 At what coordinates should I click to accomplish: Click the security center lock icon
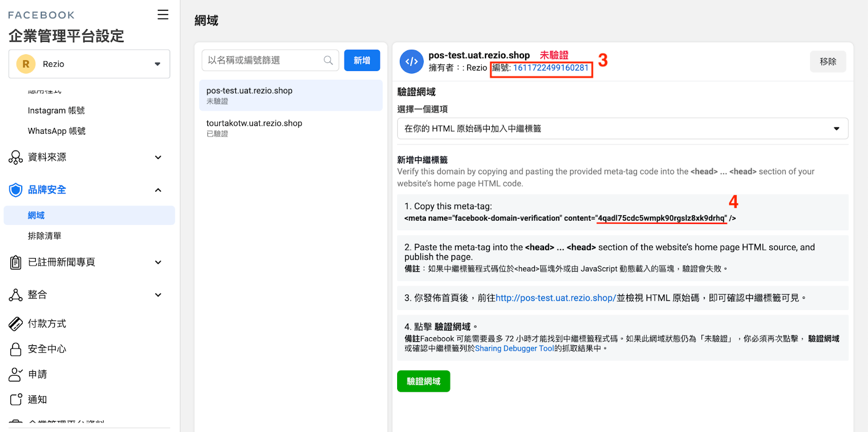point(16,349)
